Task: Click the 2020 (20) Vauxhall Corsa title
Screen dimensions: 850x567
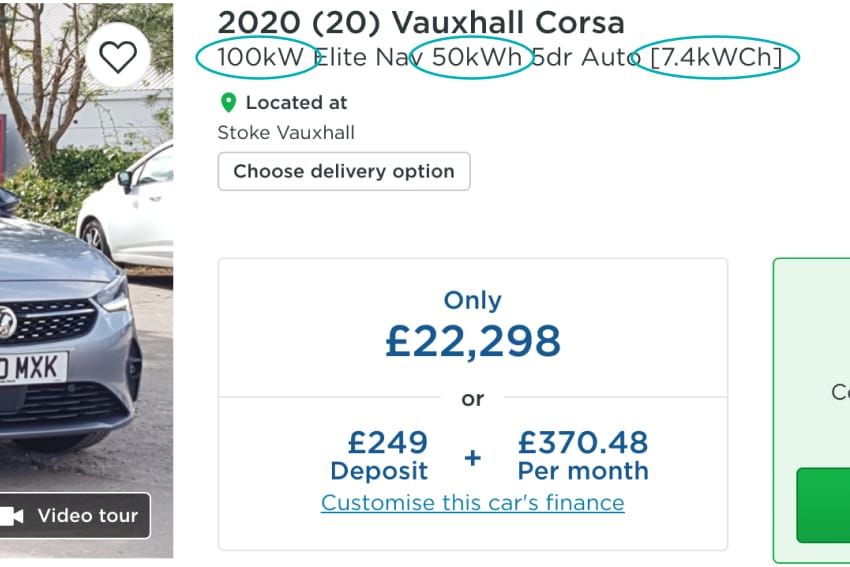Action: tap(420, 22)
